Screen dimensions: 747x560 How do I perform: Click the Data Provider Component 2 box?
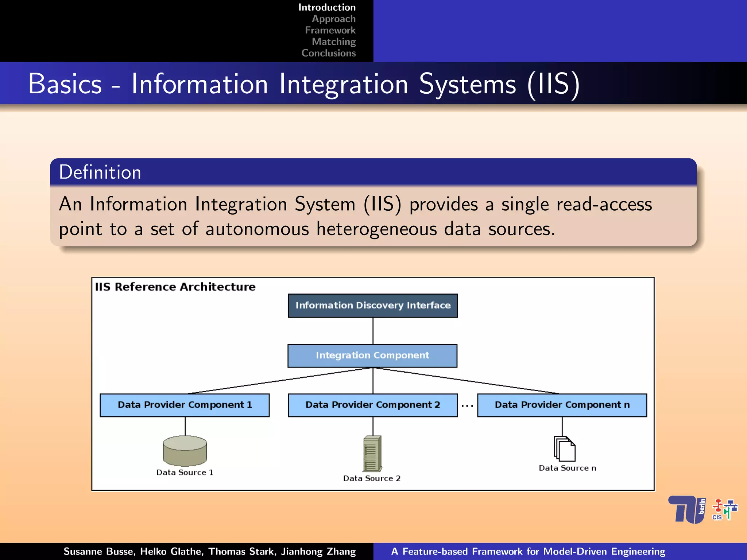coord(373,405)
